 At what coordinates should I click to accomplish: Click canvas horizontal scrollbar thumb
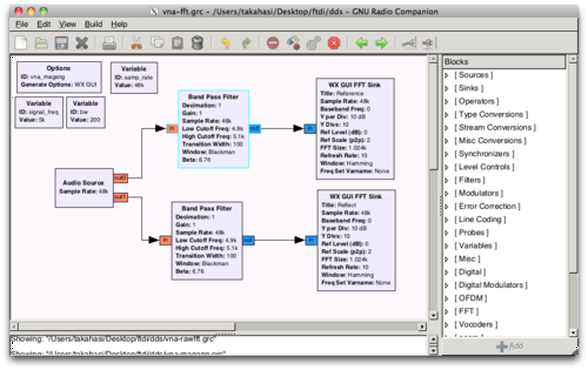pos(127,327)
